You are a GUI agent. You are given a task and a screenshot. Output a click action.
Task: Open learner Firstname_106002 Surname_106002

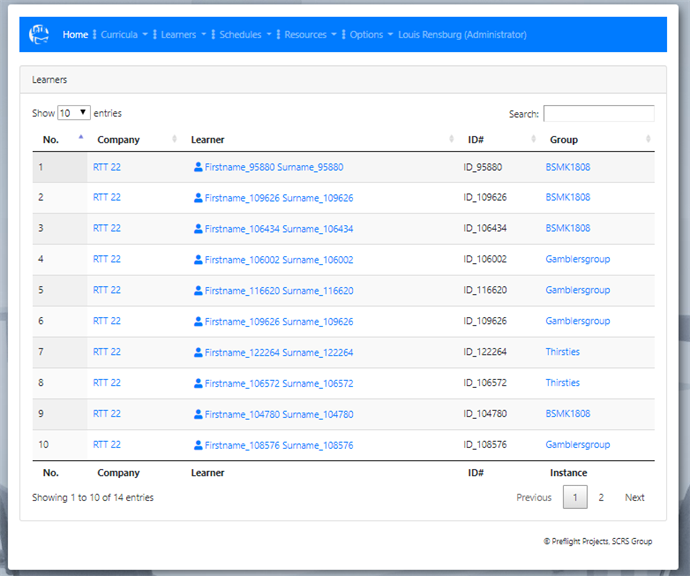click(278, 260)
